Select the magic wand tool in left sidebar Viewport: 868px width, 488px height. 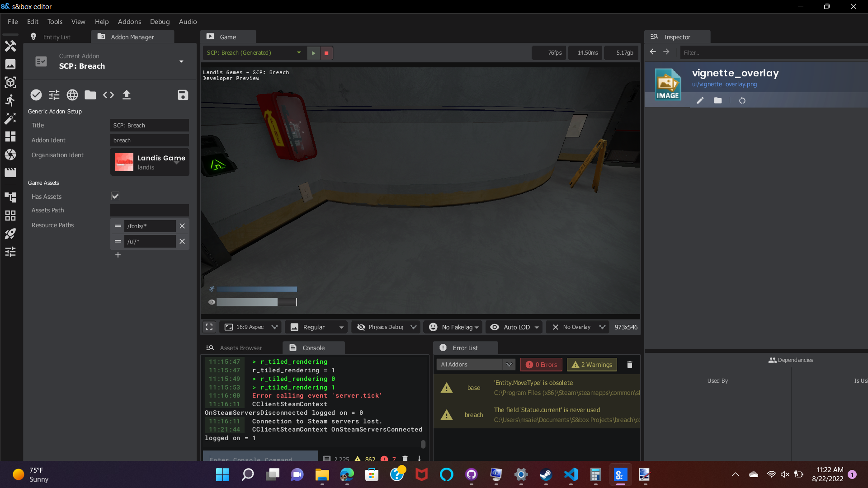tap(10, 118)
